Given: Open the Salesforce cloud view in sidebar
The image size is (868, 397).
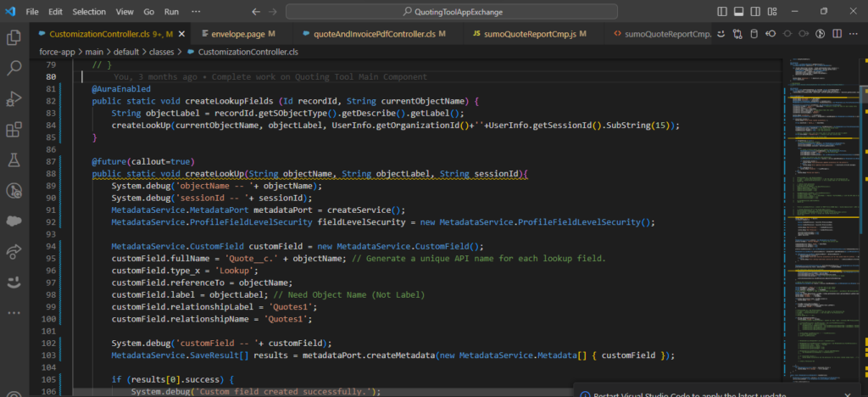Looking at the screenshot, I should point(14,221).
